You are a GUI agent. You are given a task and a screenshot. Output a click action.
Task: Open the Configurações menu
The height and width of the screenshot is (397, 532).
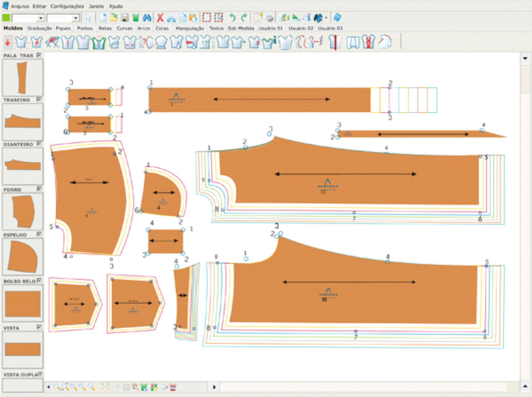tap(67, 6)
